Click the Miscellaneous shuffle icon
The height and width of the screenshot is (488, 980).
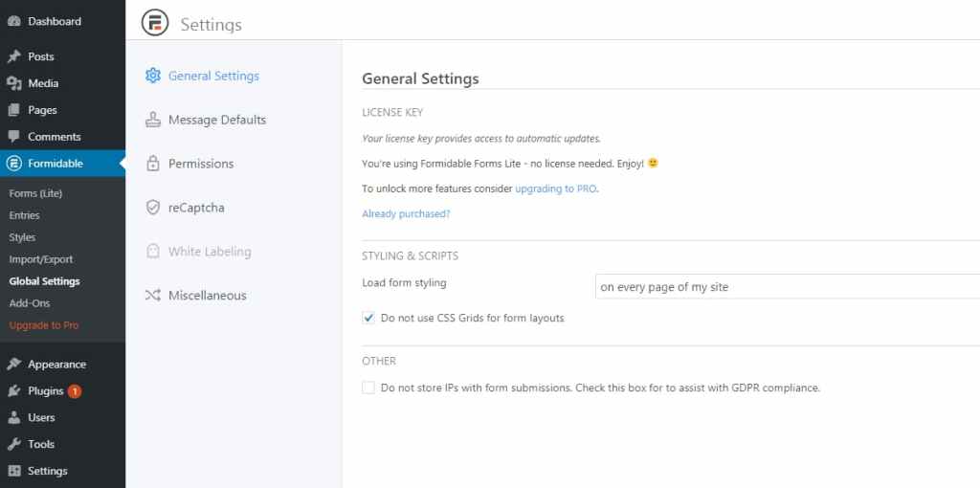[152, 296]
